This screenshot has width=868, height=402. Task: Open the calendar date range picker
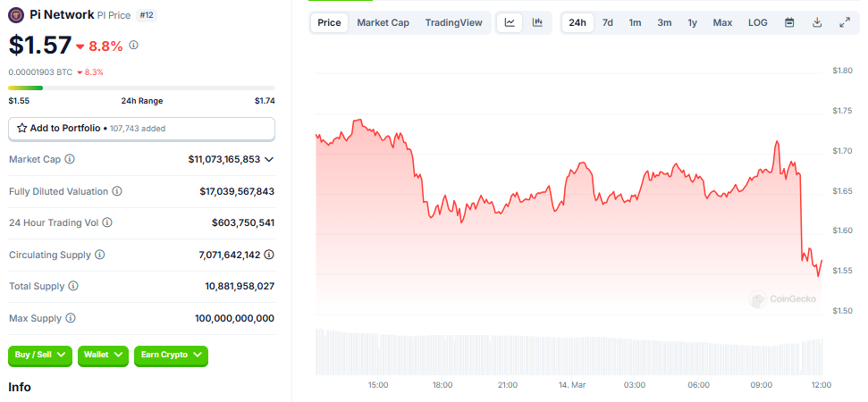tap(789, 22)
